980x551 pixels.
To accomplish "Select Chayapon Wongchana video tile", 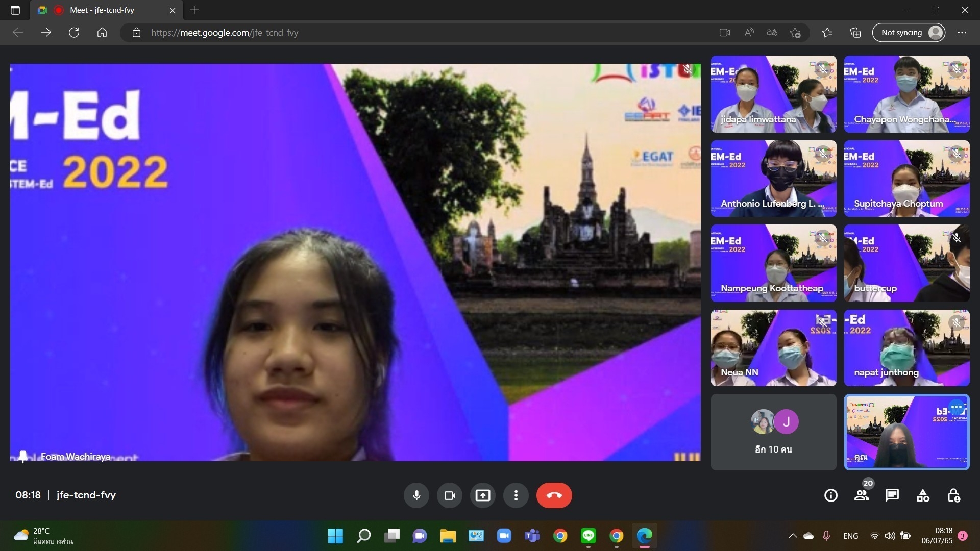I will pyautogui.click(x=907, y=94).
